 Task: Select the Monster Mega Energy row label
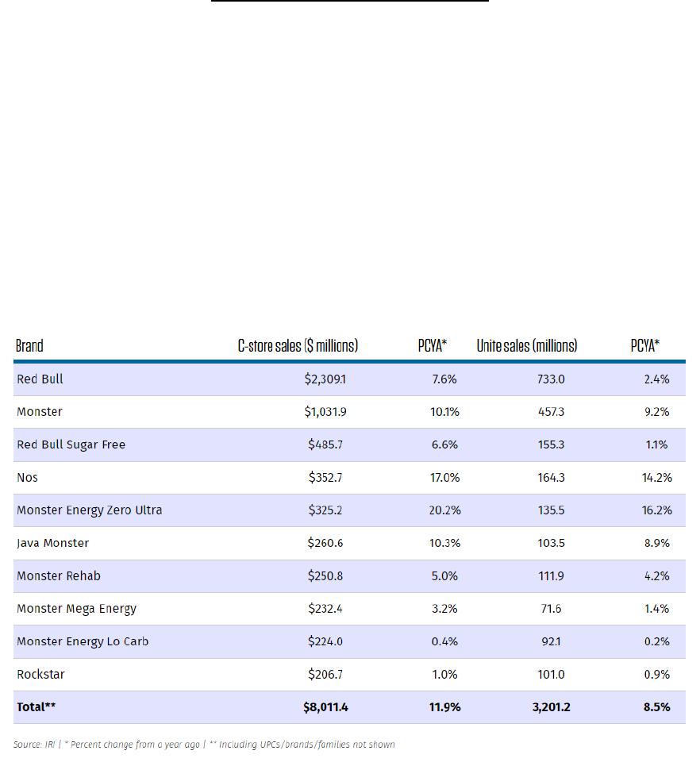[76, 609]
